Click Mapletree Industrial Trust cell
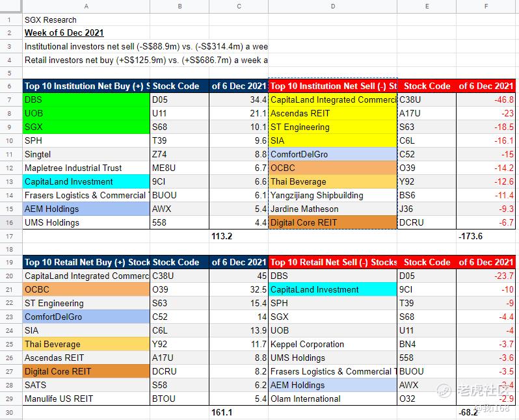The height and width of the screenshot is (420, 519). pyautogui.click(x=86, y=168)
